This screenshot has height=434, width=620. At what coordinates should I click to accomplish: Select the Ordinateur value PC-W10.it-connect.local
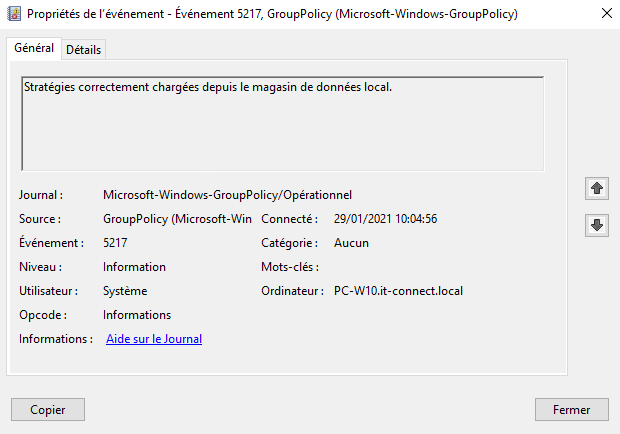point(398,291)
